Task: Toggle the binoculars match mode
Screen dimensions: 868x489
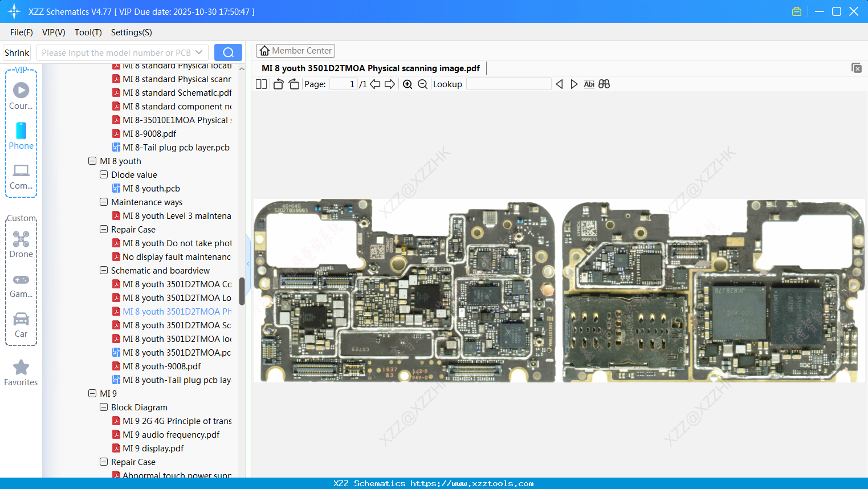Action: coord(604,84)
